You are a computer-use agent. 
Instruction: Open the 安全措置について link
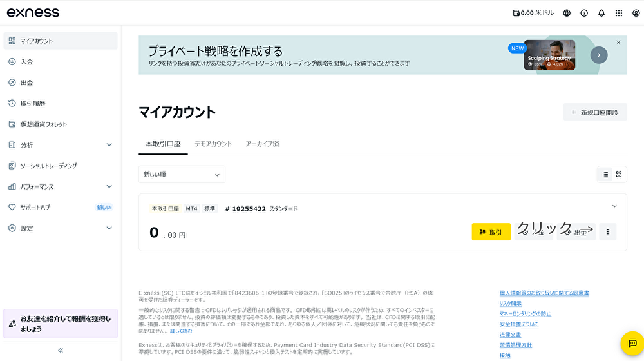tap(518, 324)
